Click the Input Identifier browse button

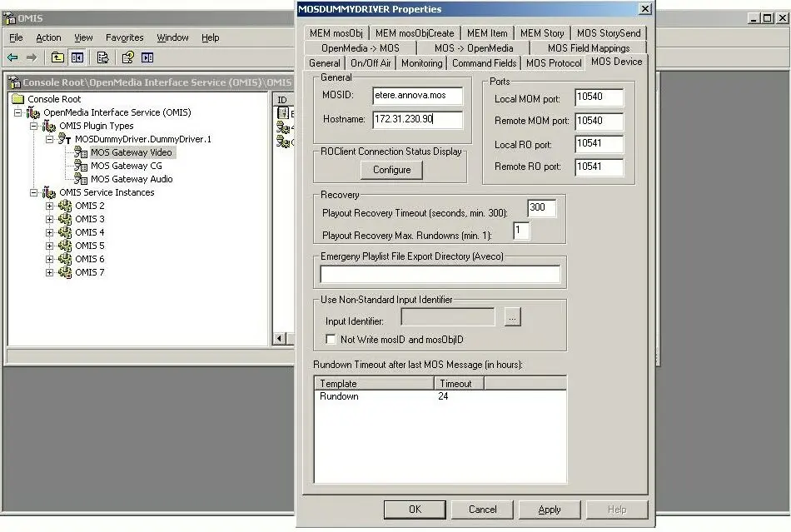512,317
